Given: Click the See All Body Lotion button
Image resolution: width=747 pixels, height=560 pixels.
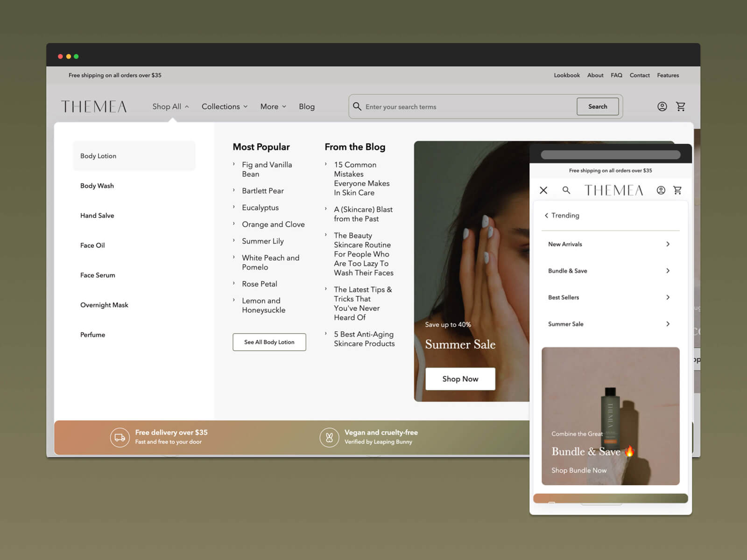Looking at the screenshot, I should (x=269, y=342).
